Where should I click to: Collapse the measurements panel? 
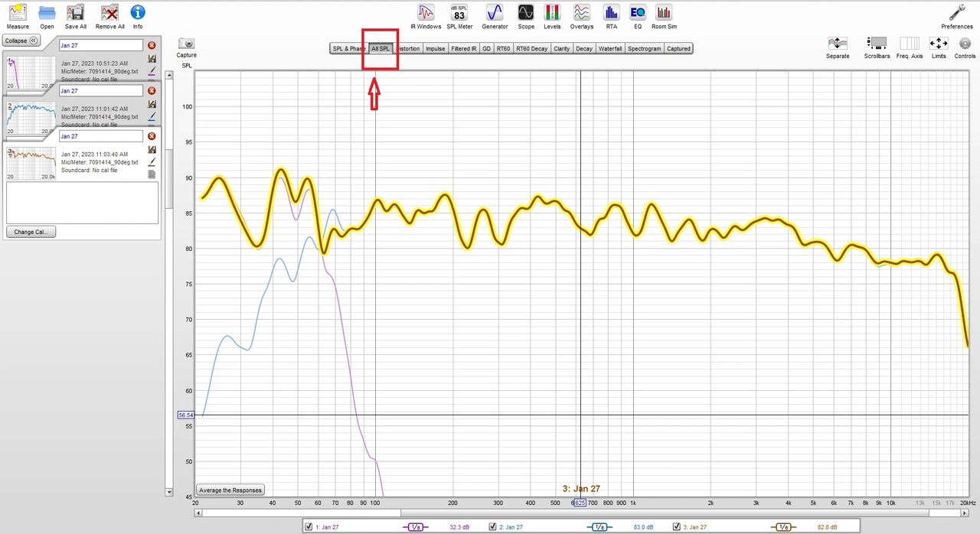21,41
